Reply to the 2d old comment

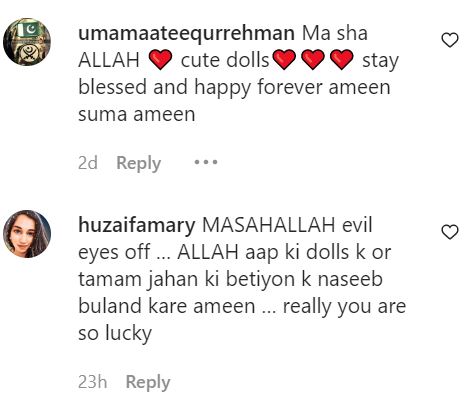coord(139,163)
